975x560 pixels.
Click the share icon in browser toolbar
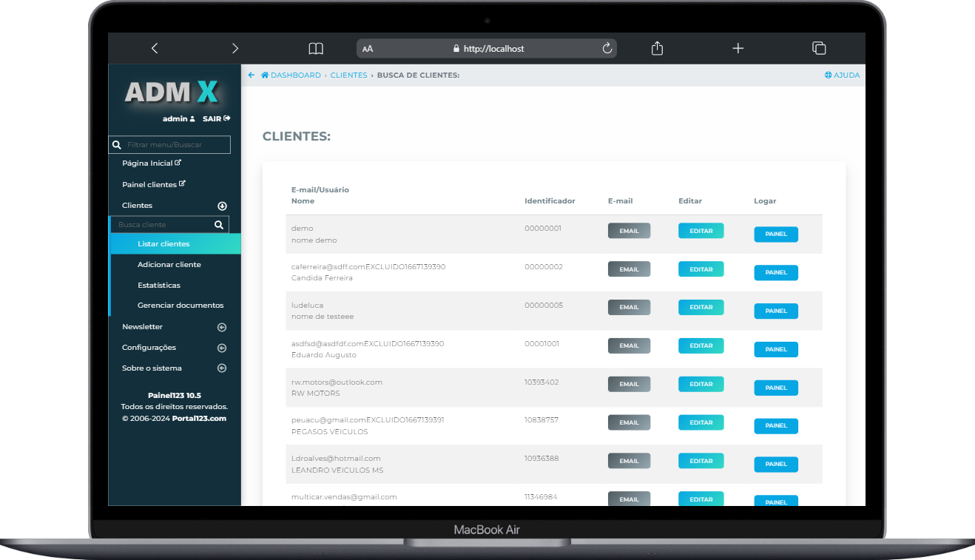point(657,48)
